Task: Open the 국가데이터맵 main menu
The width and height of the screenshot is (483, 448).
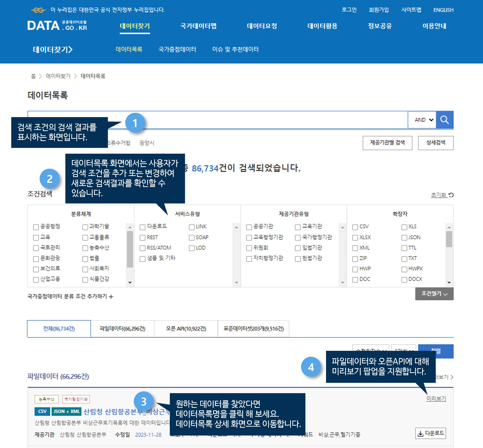Action: pyautogui.click(x=198, y=26)
